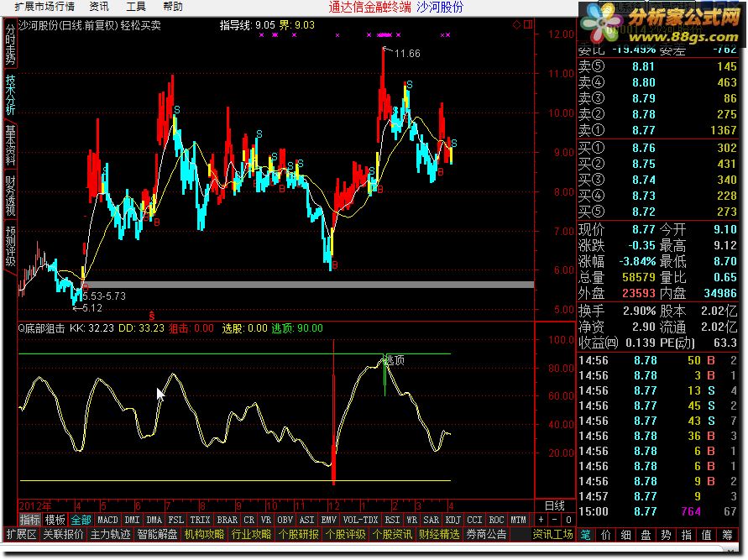This screenshot has height=560, width=748.
Task: Select the 盘 tab in quote panel
Action: pos(646,535)
